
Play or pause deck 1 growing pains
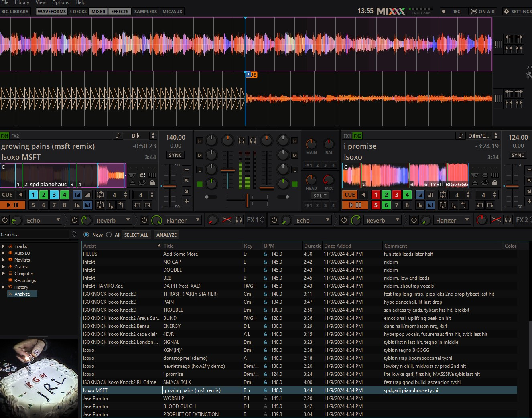[x=12, y=205]
